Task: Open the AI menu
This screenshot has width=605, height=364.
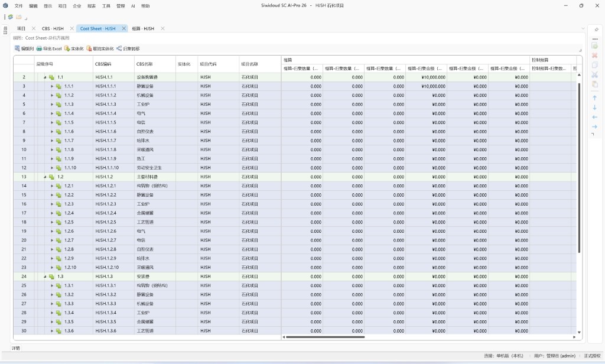Action: point(133,6)
